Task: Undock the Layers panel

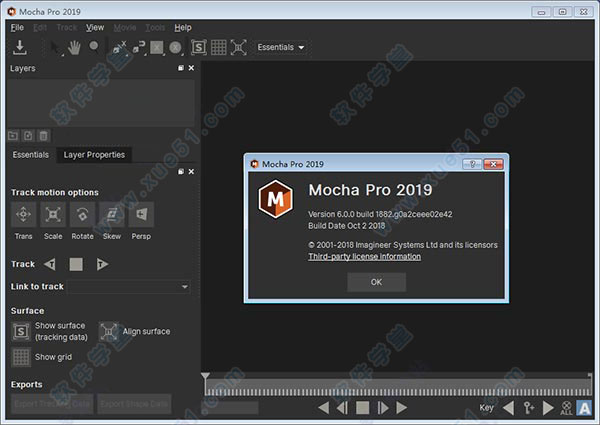Action: click(181, 68)
